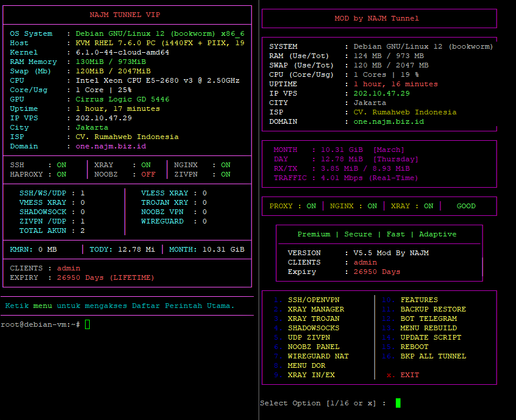This screenshot has width=516, height=420.
Task: Click the MONTH 10.31 GiB [March] line
Action: [x=339, y=150]
